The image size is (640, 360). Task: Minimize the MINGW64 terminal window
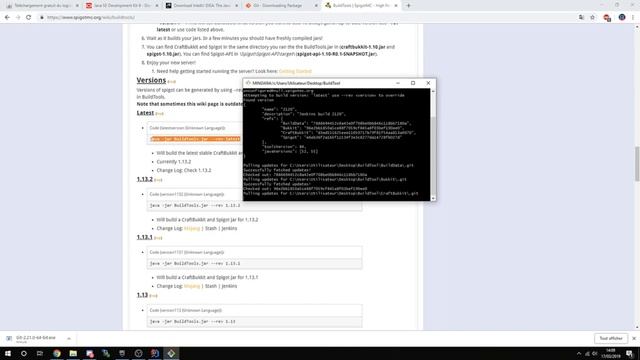(398, 83)
